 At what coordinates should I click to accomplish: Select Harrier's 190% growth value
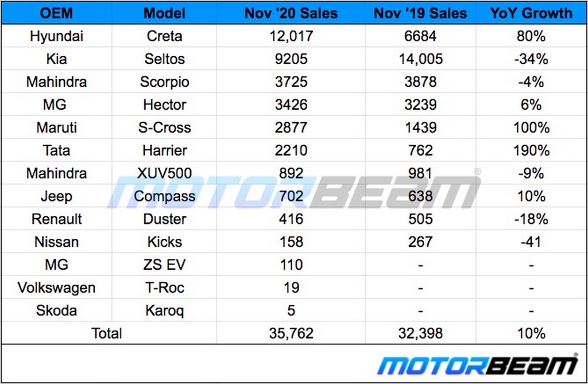531,150
